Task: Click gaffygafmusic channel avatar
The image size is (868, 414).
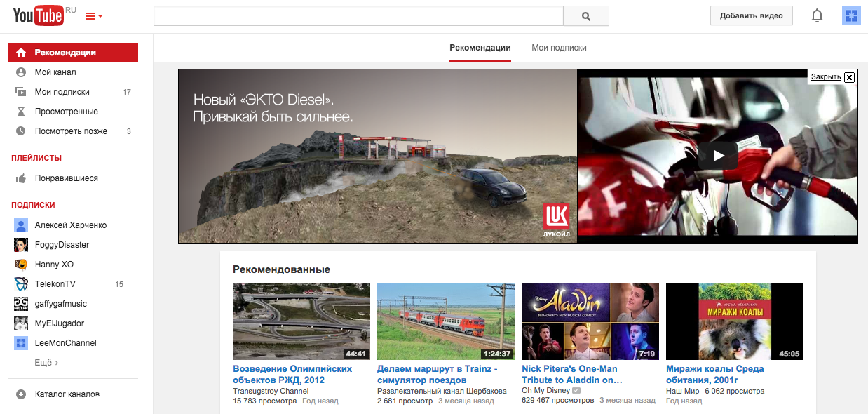Action: 21,304
